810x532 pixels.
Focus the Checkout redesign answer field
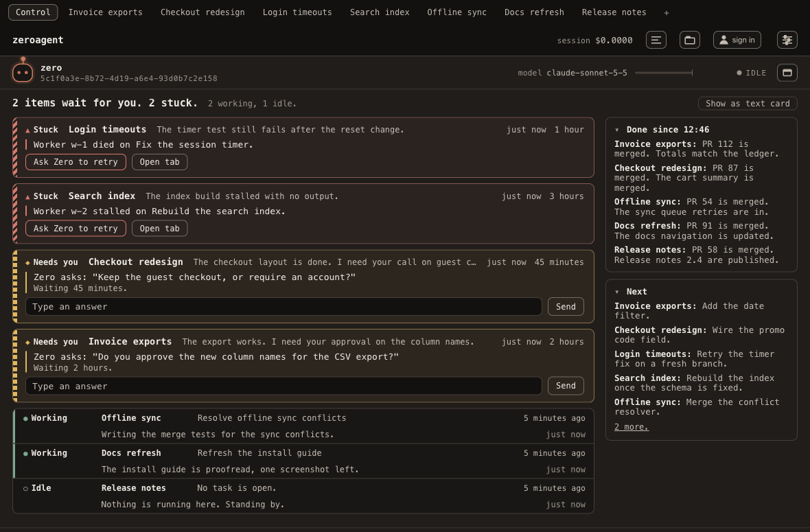283,306
